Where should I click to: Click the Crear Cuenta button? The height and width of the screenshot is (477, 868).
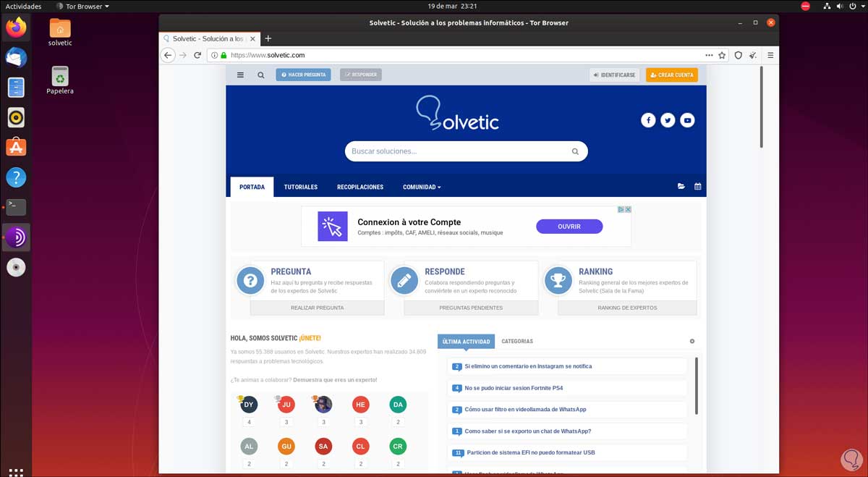click(672, 75)
